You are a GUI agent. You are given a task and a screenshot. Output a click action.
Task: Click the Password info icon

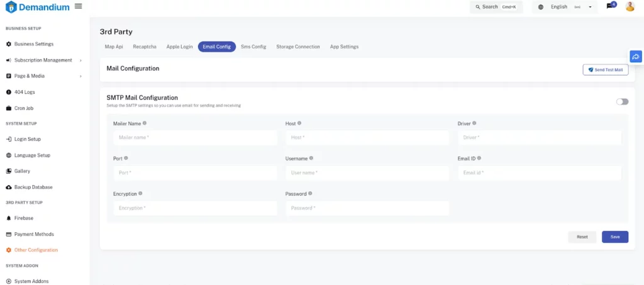[310, 193]
